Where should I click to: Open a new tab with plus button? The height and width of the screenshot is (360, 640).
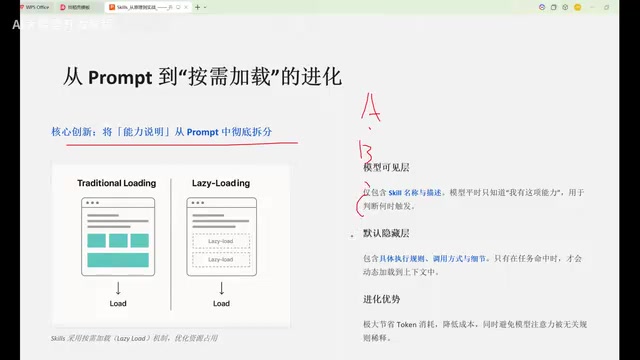point(198,7)
